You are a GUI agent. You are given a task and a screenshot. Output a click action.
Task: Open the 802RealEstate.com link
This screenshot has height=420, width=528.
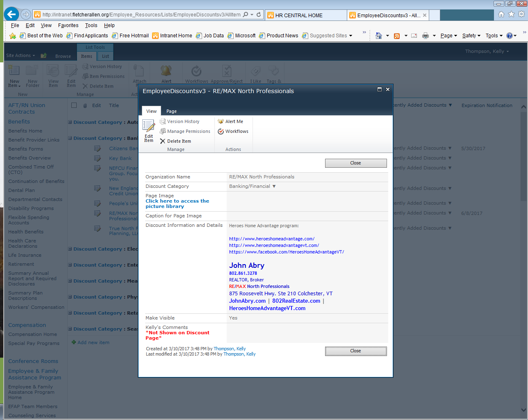click(x=296, y=301)
